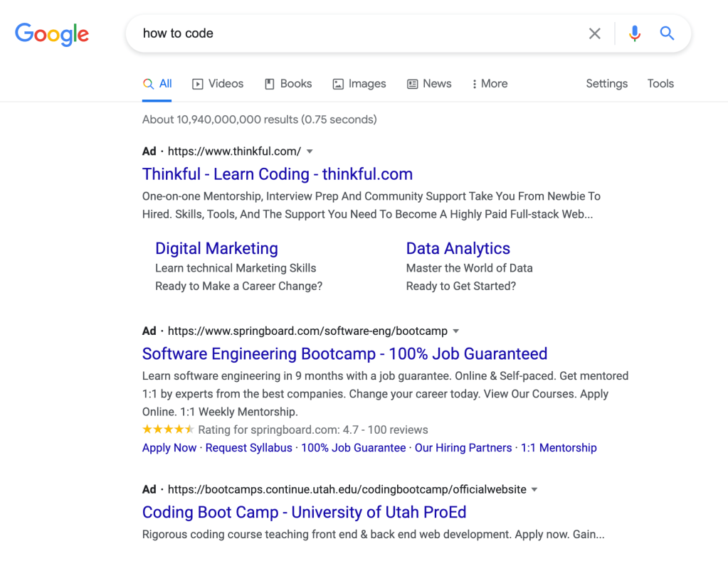Screen dimensions: 728x566
Task: Show Images search results
Action: 359,84
